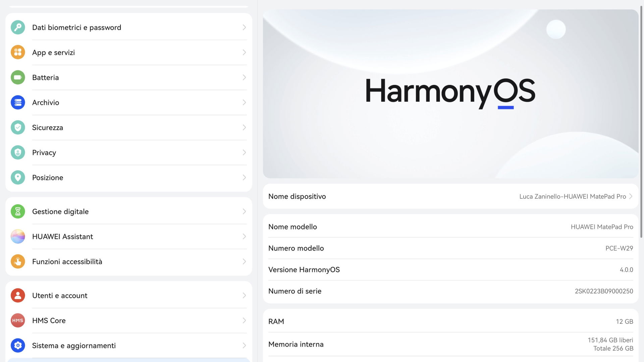Tap the Gestione digitale hourglass icon
Image resolution: width=644 pixels, height=362 pixels.
click(18, 212)
